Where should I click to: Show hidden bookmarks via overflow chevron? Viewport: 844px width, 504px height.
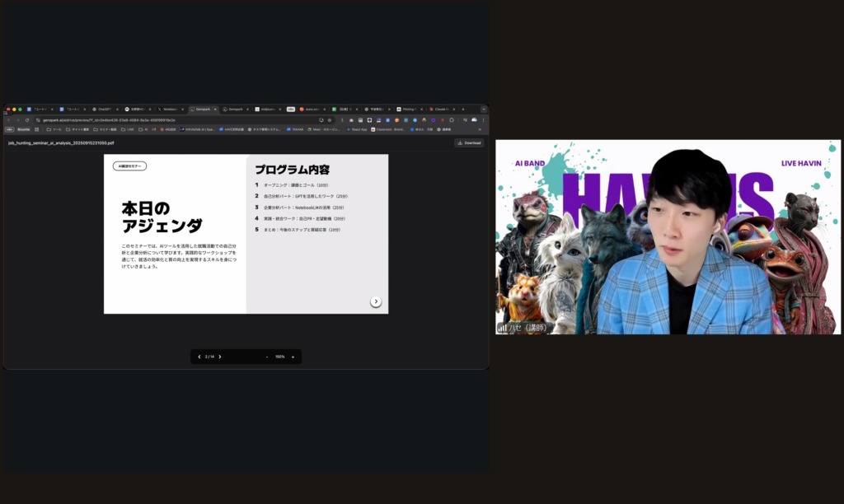[480, 129]
